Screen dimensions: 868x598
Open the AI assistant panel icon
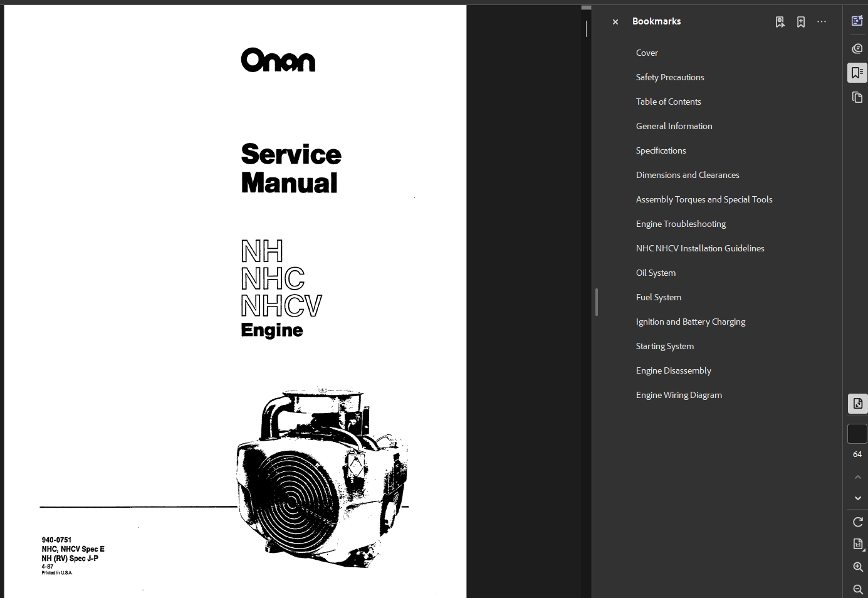(857, 21)
